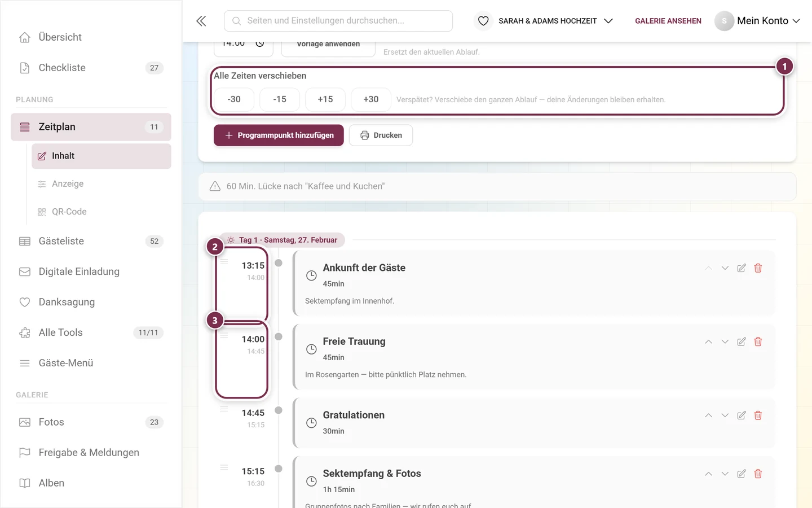Image resolution: width=812 pixels, height=508 pixels.
Task: Select the Inhalt sub-item
Action: coord(101,156)
